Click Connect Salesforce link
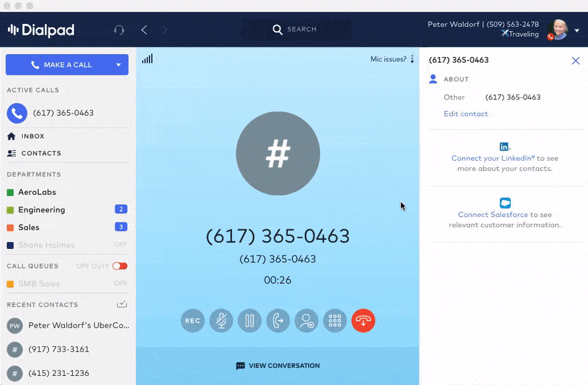This screenshot has height=385, width=588. coord(492,215)
